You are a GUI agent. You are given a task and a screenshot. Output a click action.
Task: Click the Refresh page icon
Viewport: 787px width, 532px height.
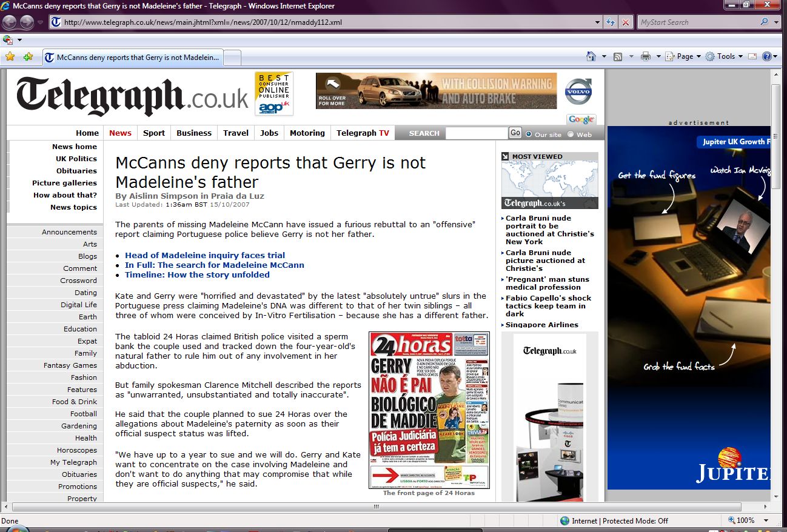611,22
